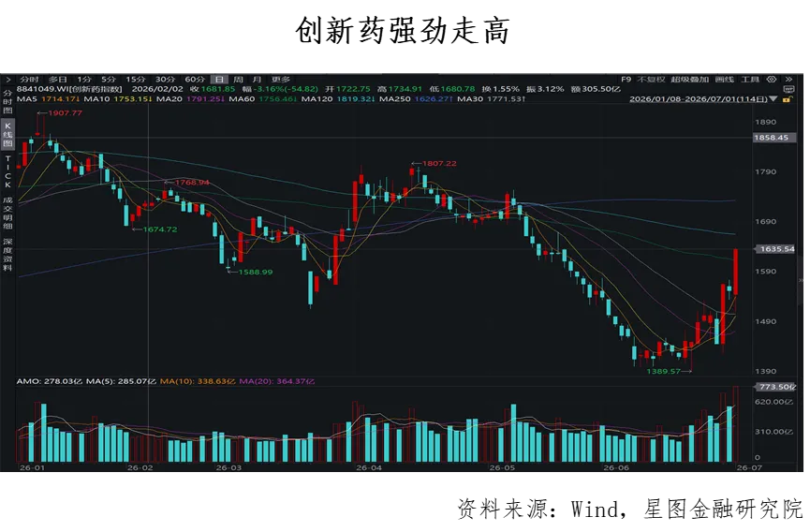Click the 1389.57 low-point candlestick label
The height and width of the screenshot is (532, 810).
pyautogui.click(x=663, y=371)
